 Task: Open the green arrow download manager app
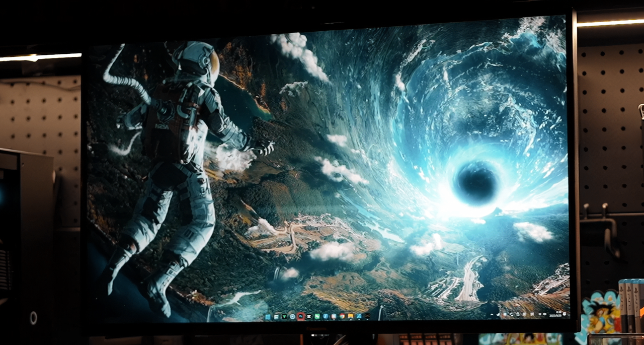[284, 317]
